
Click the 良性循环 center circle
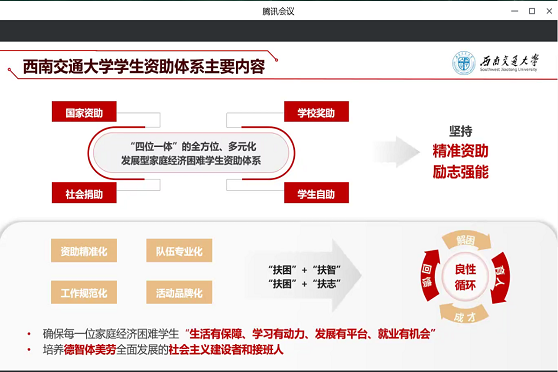click(465, 277)
